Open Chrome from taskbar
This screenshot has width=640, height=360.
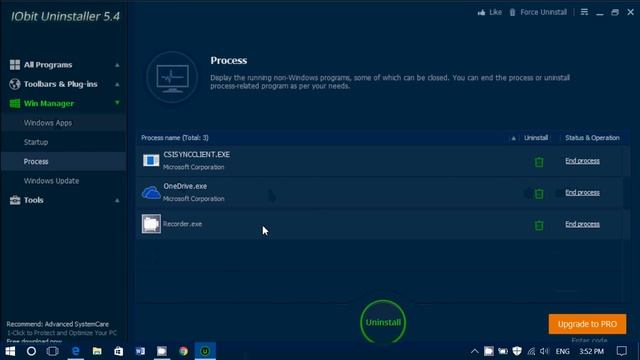(x=183, y=351)
